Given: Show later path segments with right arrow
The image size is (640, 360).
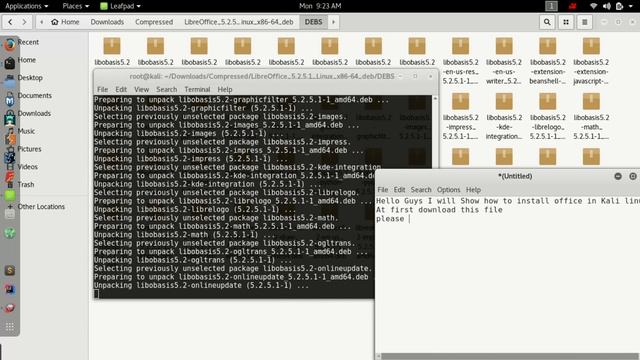Looking at the screenshot, I should tap(333, 22).
